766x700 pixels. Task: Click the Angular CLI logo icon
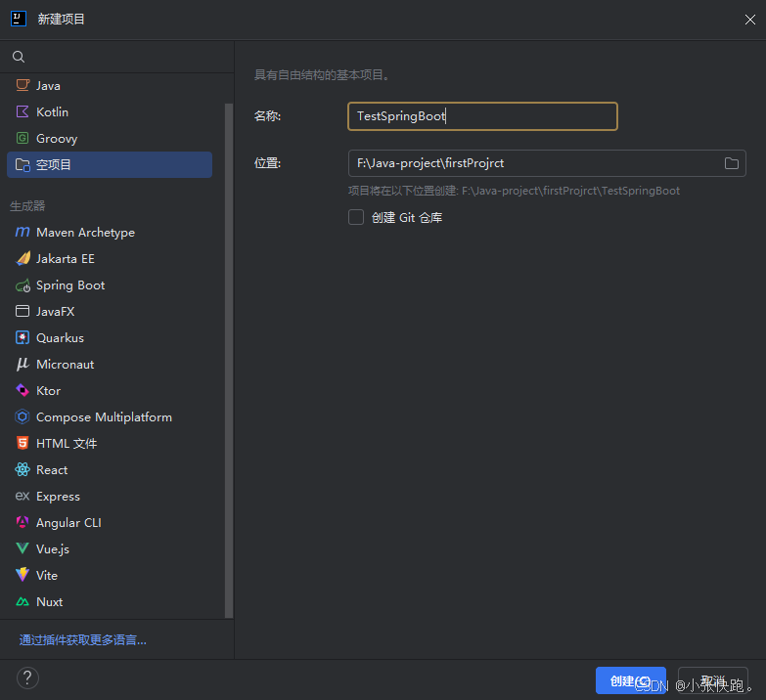pyautogui.click(x=23, y=522)
